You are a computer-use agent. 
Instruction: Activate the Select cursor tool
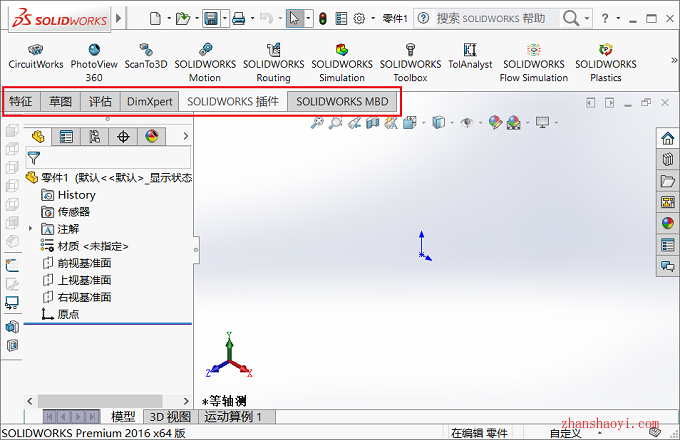coord(294,19)
